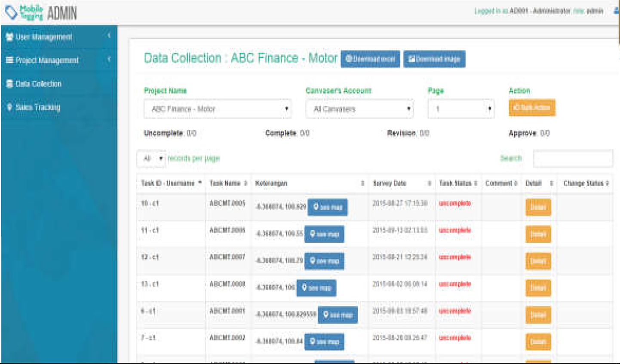Click the User Management people icon
Image resolution: width=620 pixels, height=364 pixels.
pos(9,37)
